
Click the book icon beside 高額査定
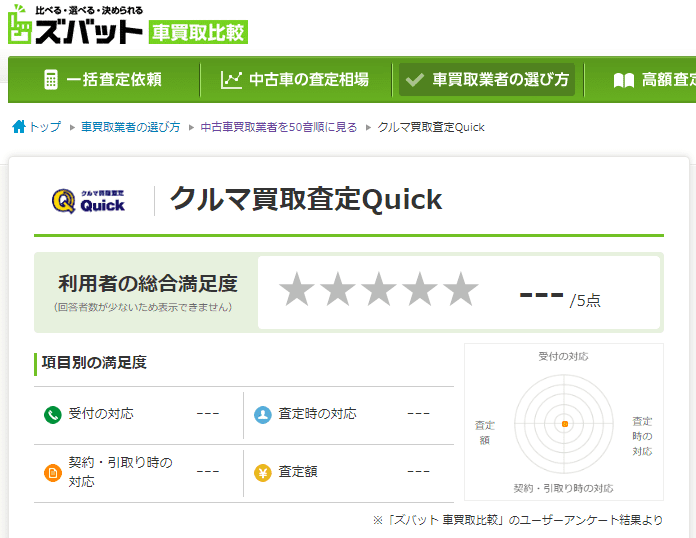(624, 80)
